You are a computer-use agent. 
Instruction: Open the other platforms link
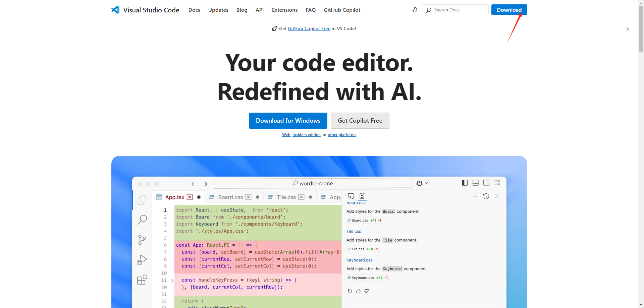tap(342, 135)
